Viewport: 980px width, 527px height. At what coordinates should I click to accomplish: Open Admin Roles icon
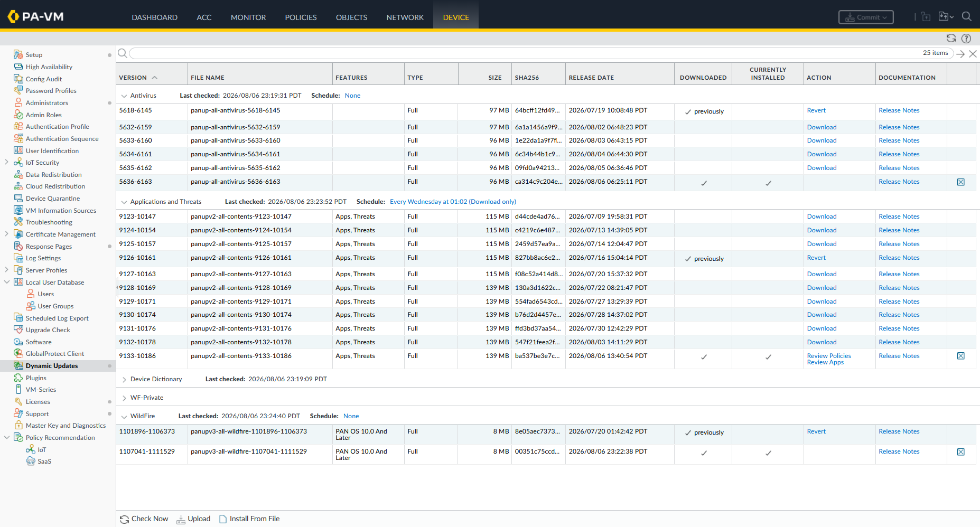pos(18,115)
